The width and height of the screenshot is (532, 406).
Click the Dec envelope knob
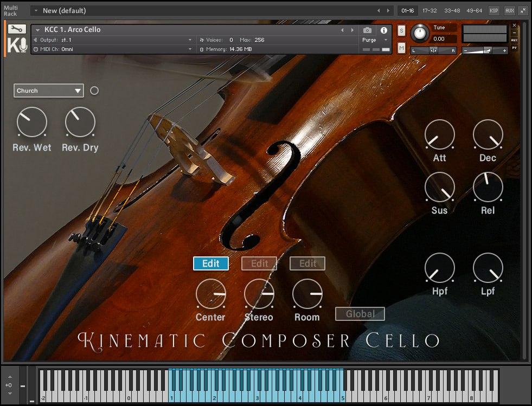click(488, 134)
